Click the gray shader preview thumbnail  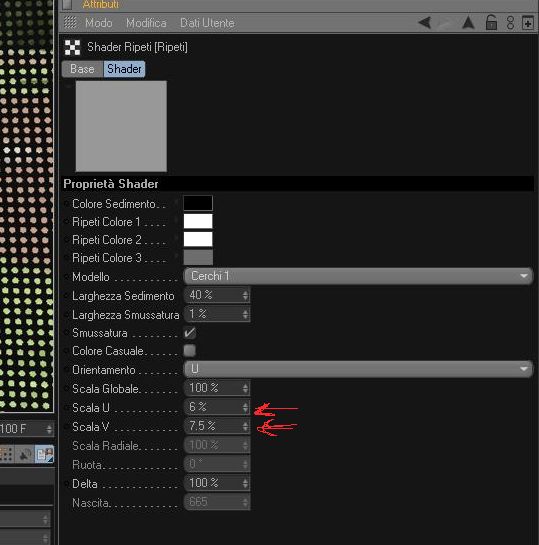pyautogui.click(x=121, y=126)
